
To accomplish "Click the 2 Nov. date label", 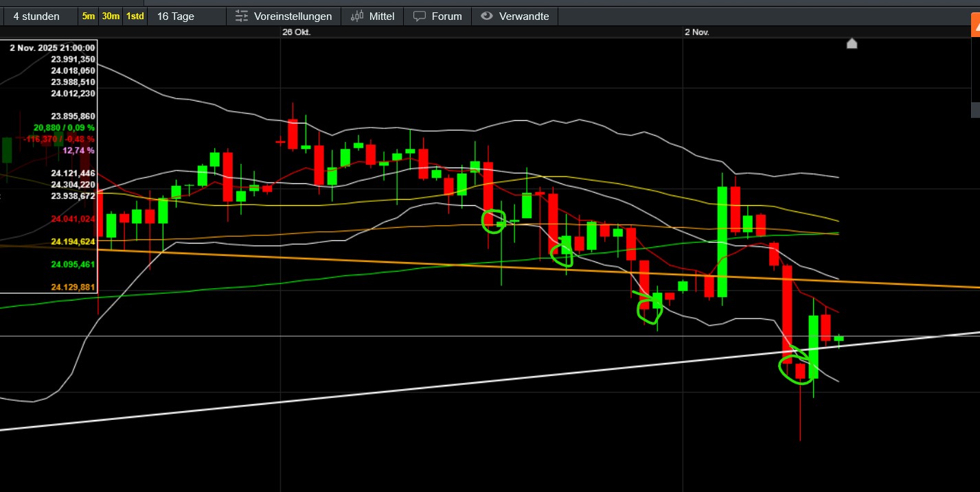I will pyautogui.click(x=696, y=32).
